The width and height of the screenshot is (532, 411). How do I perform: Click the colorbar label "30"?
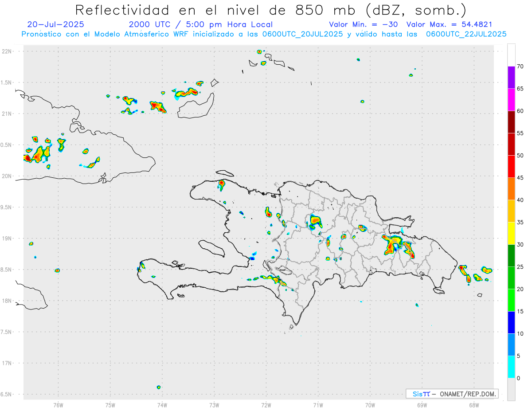click(x=520, y=245)
